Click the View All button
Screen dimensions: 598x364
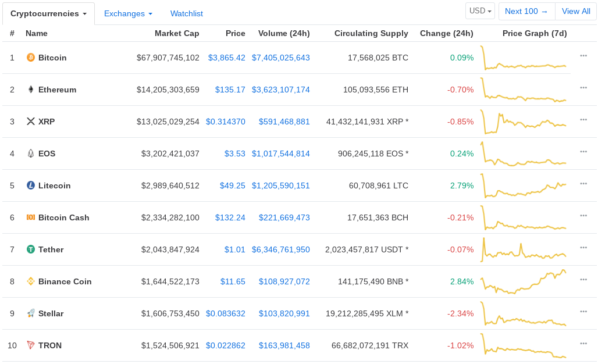(x=576, y=11)
